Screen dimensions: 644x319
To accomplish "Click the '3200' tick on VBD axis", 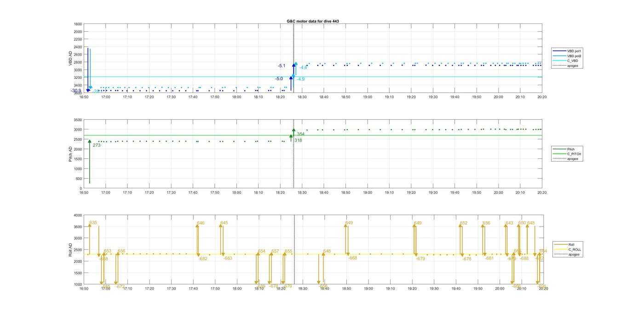I will (x=78, y=77).
